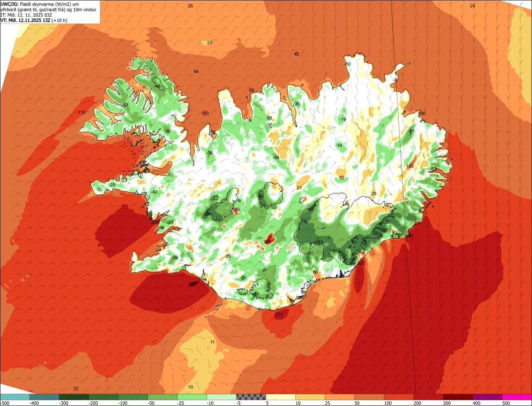Click the map value 52 in the eastern highlands
Screen dimensions: 532x406
342,178
